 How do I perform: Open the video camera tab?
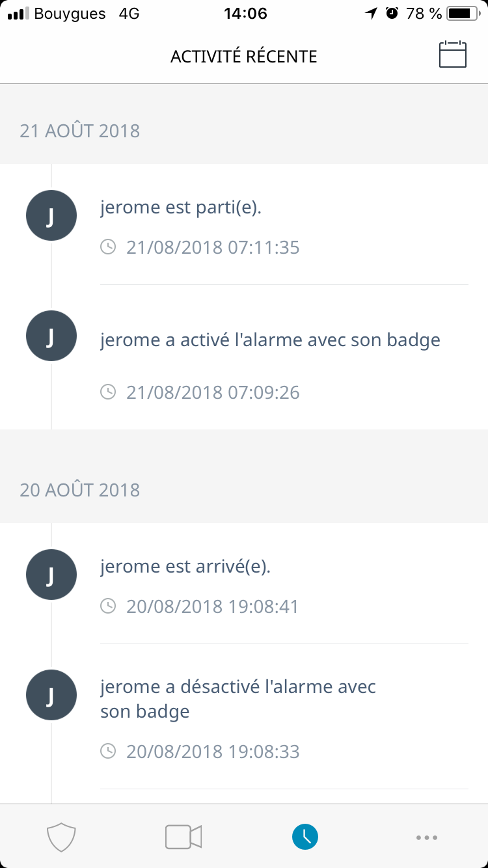point(183,837)
